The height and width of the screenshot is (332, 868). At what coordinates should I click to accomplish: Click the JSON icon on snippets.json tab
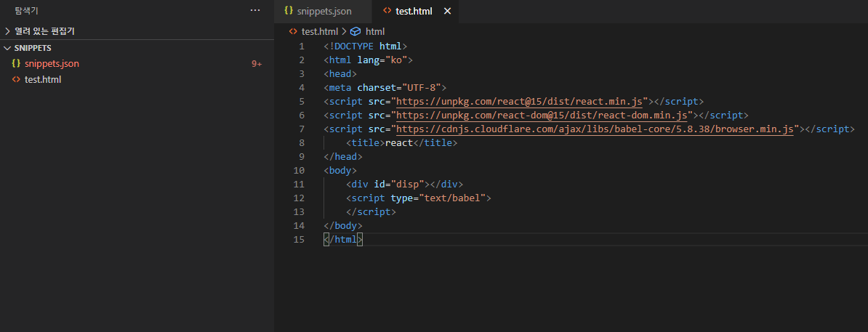click(289, 11)
